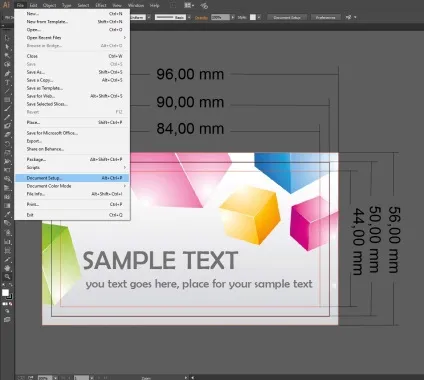Select the Width tool
This screenshot has width=424, height=380.
[7, 161]
